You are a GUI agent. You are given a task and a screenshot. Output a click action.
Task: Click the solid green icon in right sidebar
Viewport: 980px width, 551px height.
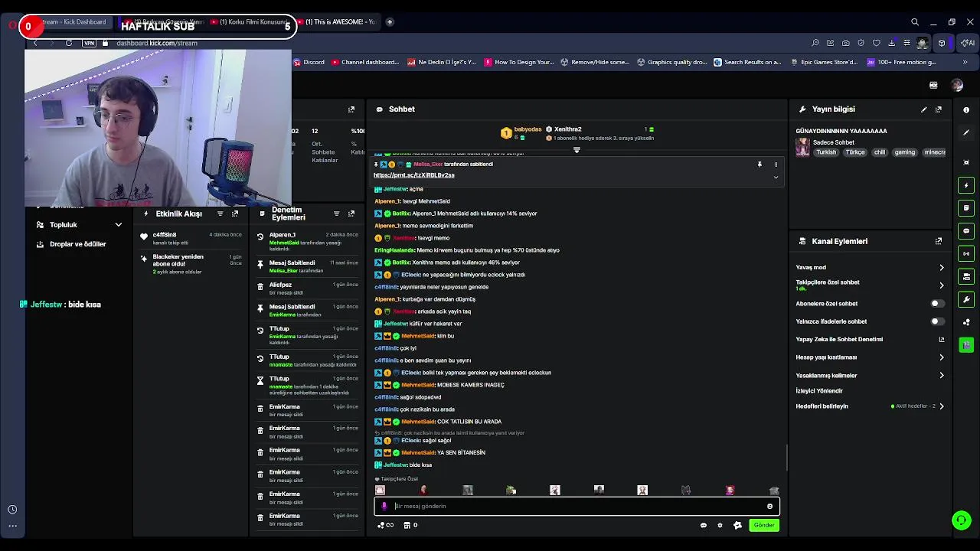tap(966, 345)
